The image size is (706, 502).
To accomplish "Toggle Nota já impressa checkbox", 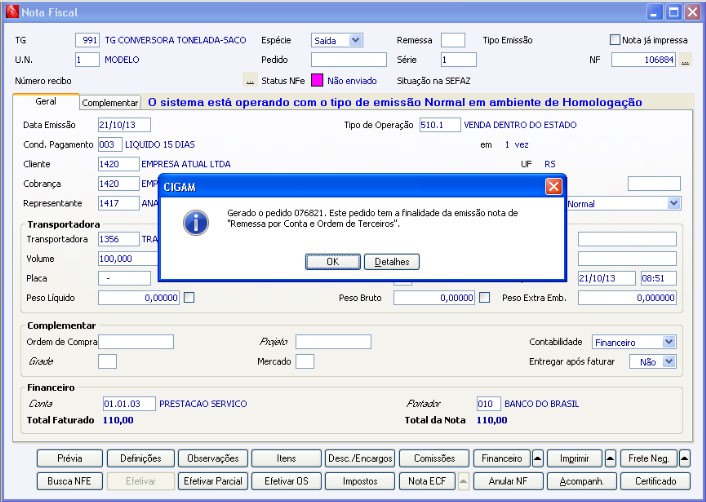I will tap(615, 40).
